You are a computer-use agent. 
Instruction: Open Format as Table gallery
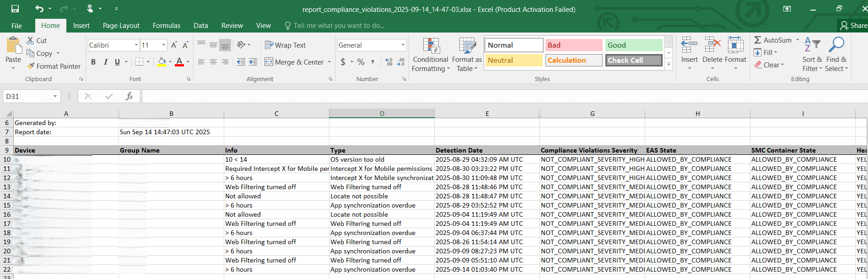click(467, 55)
